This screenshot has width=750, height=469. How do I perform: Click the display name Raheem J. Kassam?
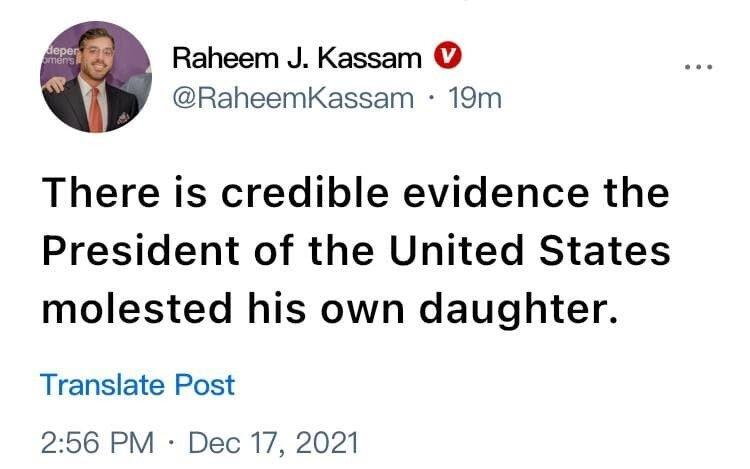(297, 58)
